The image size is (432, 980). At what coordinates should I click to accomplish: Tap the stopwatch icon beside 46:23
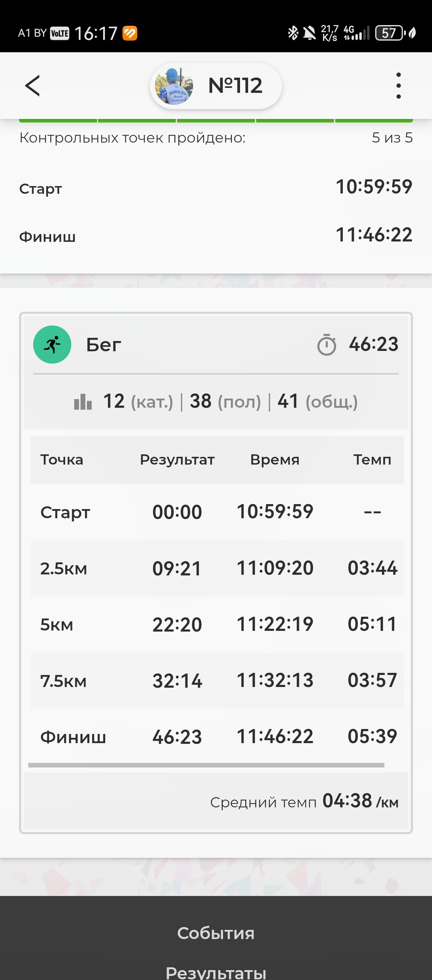coord(327,345)
